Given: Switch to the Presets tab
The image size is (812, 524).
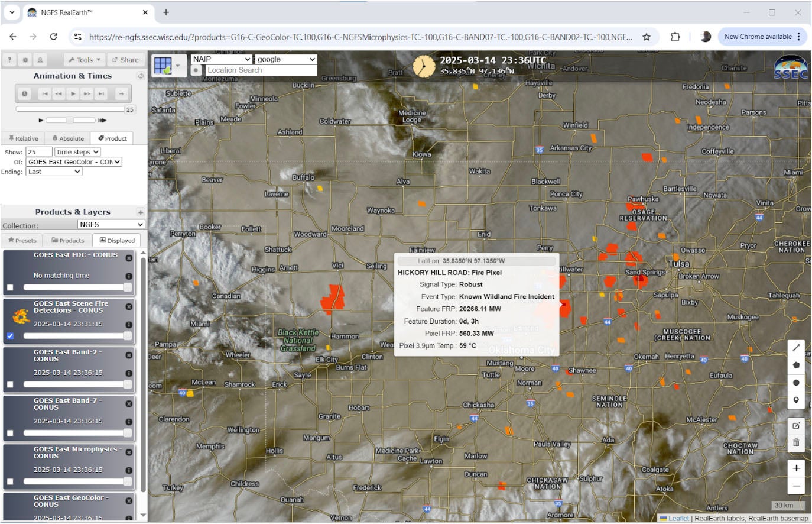Looking at the screenshot, I should click(x=22, y=241).
